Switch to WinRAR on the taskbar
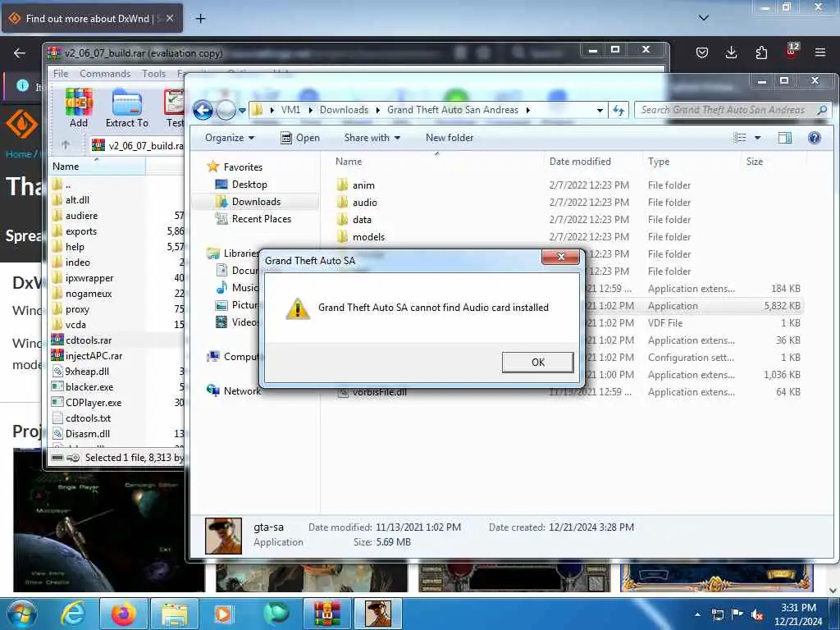 (326, 614)
